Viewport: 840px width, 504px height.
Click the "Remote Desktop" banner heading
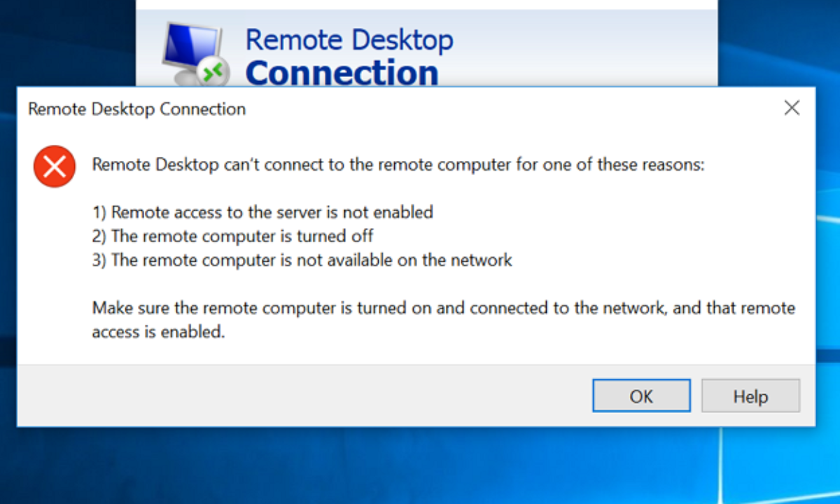coord(349,39)
